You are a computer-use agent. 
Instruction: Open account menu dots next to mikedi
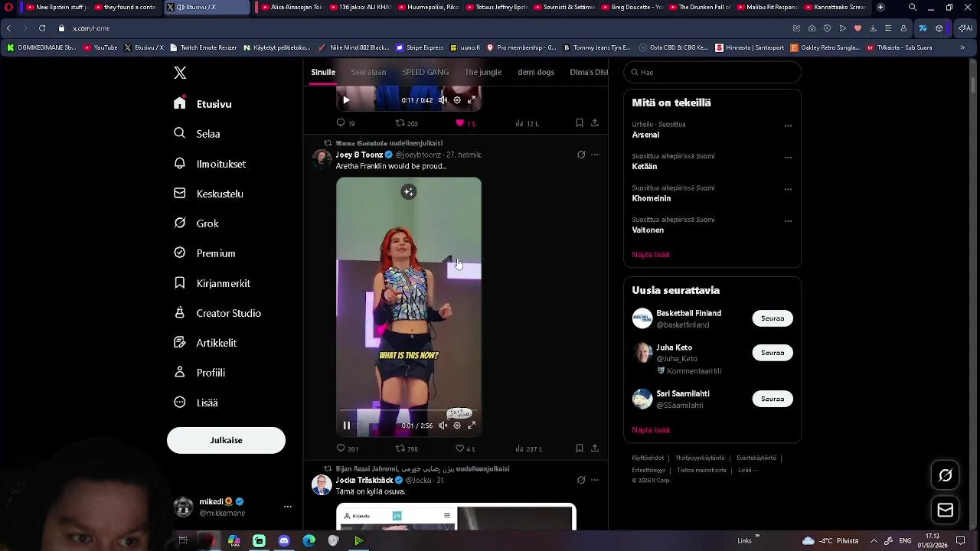288,507
